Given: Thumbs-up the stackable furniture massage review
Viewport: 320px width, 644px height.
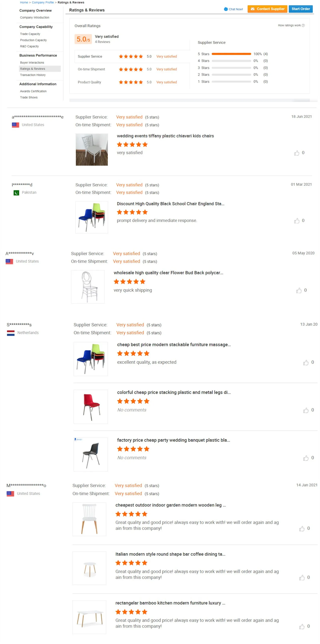Looking at the screenshot, I should (305, 362).
